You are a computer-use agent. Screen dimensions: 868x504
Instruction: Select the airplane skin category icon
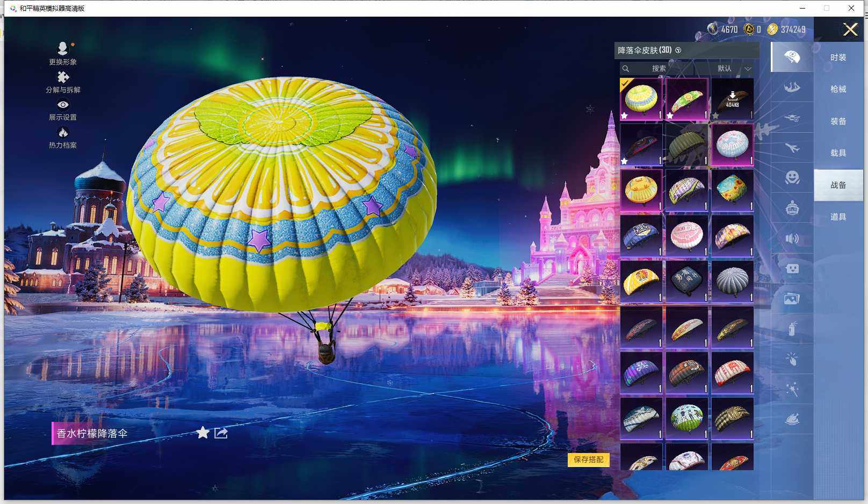coord(792,148)
